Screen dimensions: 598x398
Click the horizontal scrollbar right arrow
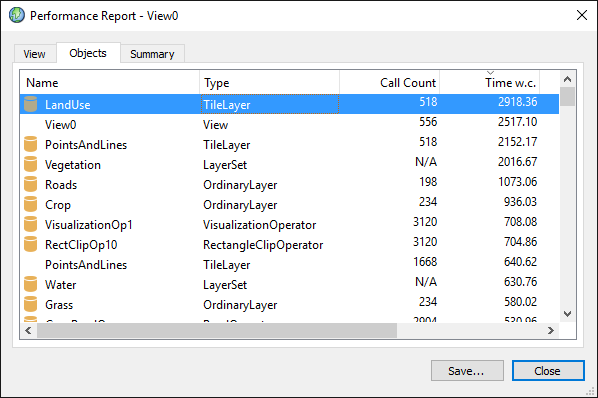[551, 330]
